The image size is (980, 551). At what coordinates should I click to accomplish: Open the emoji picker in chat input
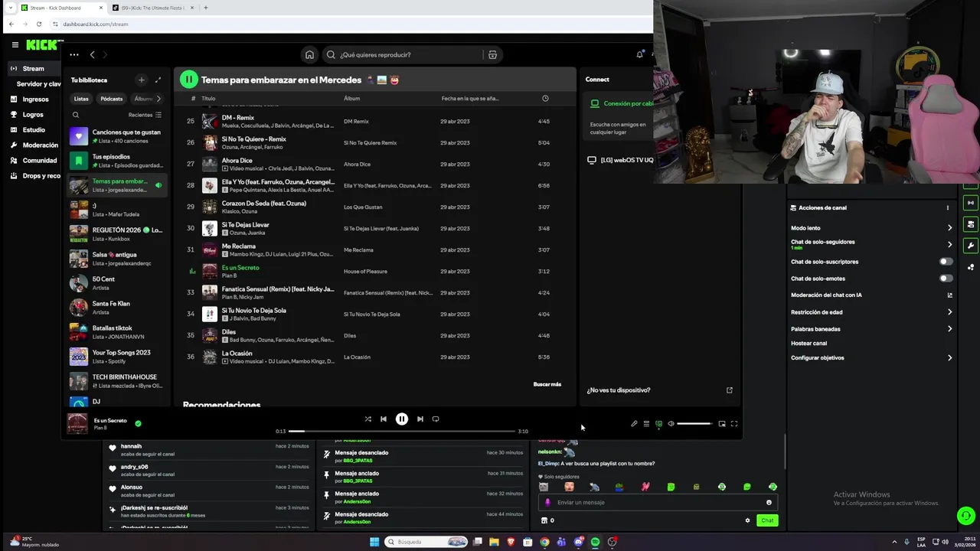(x=769, y=502)
